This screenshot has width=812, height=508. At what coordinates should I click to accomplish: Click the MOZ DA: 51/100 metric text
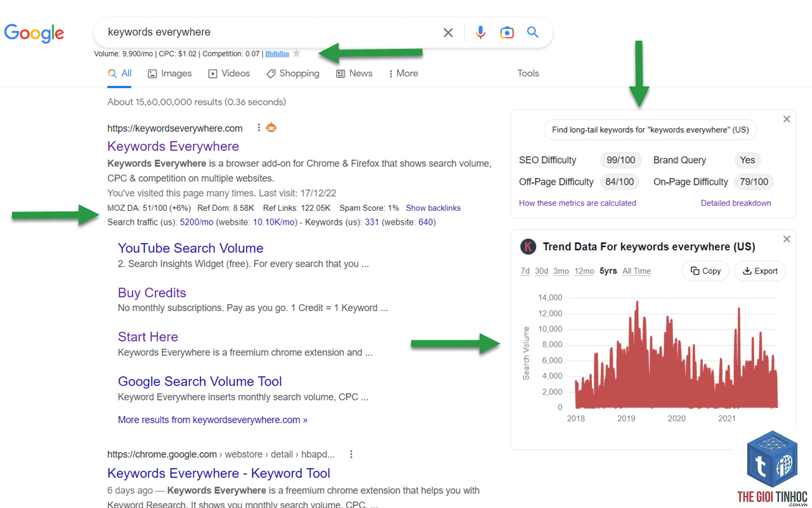(x=149, y=208)
